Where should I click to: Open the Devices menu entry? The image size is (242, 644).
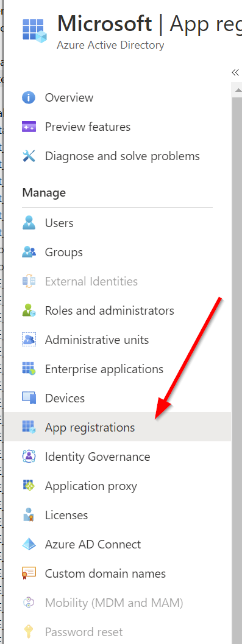coord(118,398)
